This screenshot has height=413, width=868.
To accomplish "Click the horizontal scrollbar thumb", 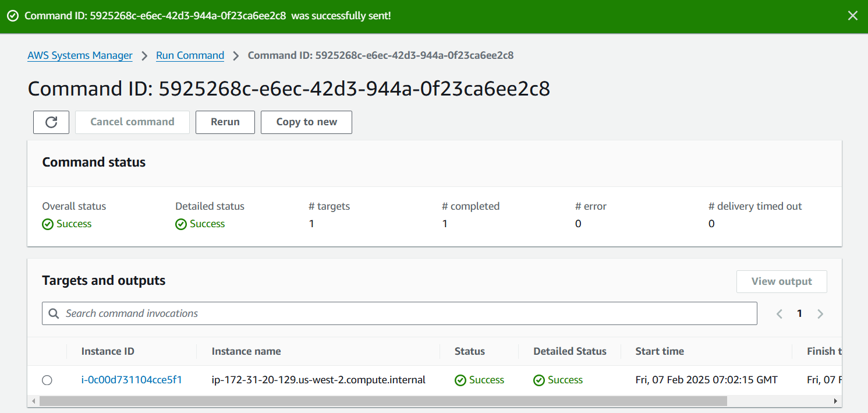I will (x=383, y=401).
